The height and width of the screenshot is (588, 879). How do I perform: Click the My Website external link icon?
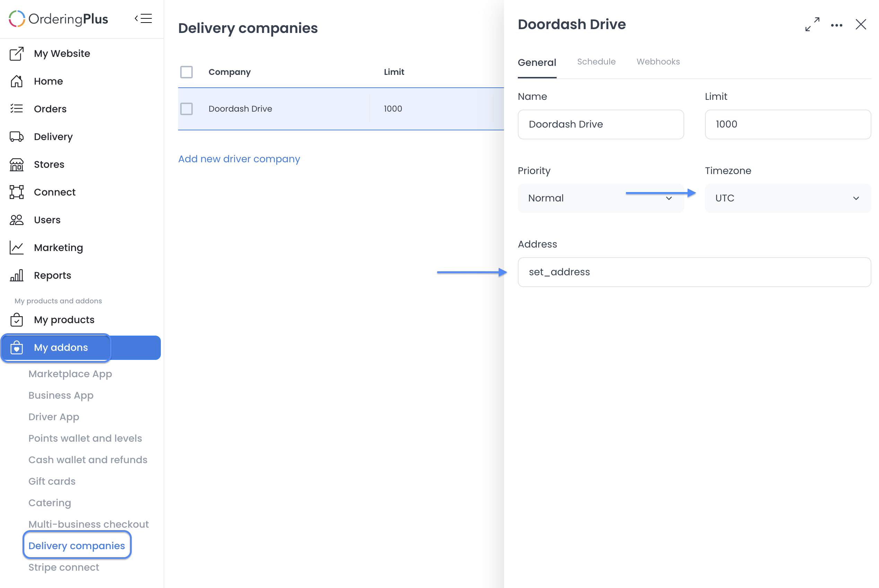(x=17, y=54)
